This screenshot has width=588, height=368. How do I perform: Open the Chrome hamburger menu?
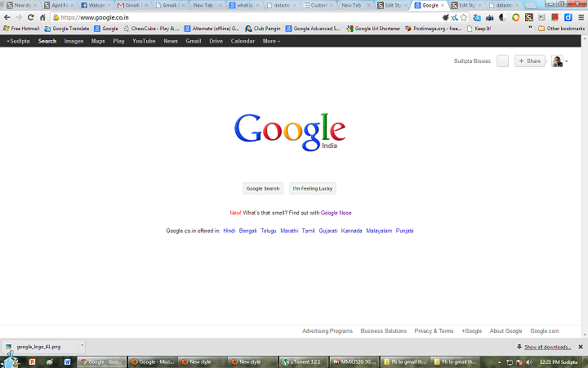click(581, 17)
